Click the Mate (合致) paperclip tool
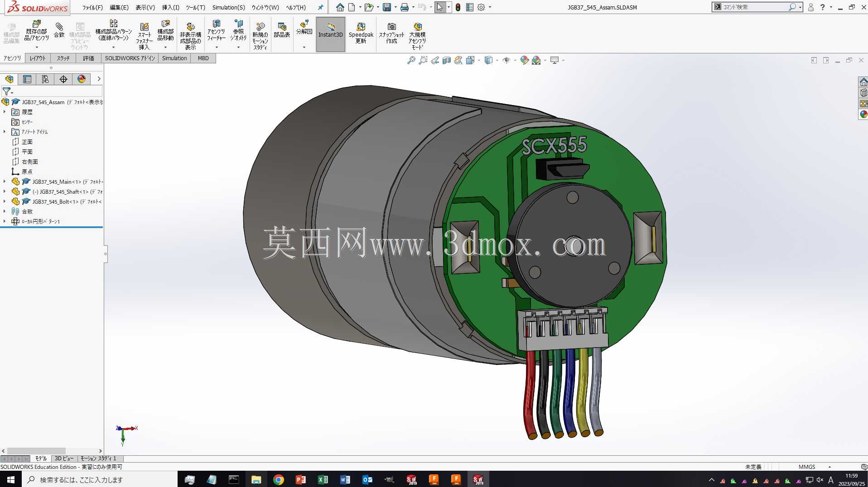868x487 pixels. point(59,30)
